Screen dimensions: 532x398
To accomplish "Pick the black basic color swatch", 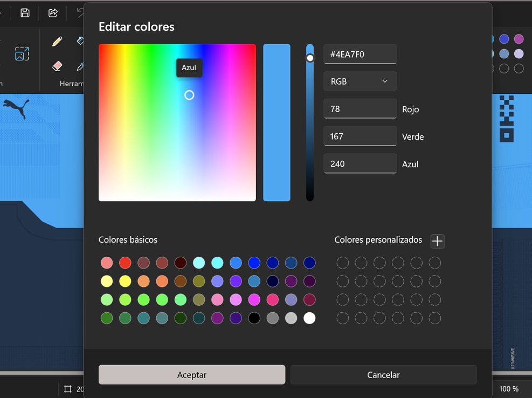I will (x=254, y=318).
